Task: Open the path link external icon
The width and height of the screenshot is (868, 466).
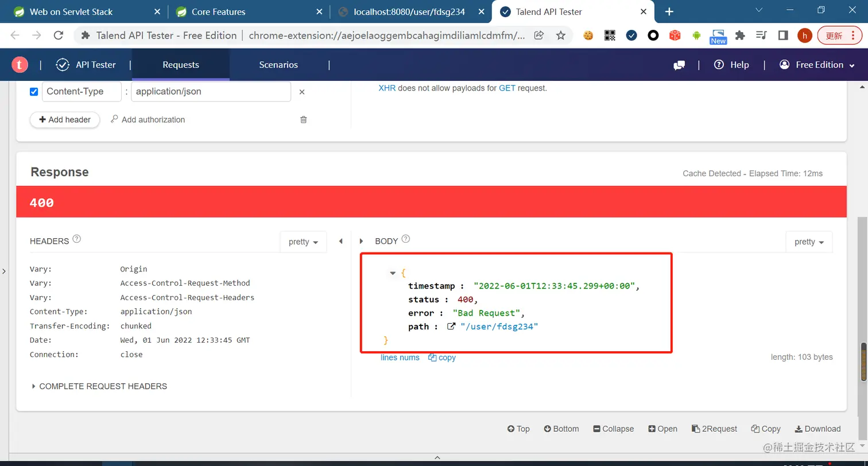Action: [x=451, y=327]
